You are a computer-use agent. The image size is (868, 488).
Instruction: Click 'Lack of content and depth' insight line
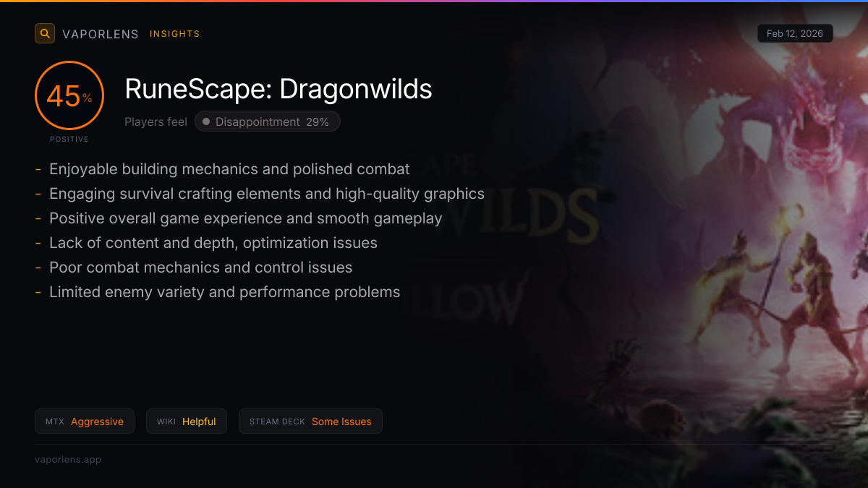[x=213, y=243]
